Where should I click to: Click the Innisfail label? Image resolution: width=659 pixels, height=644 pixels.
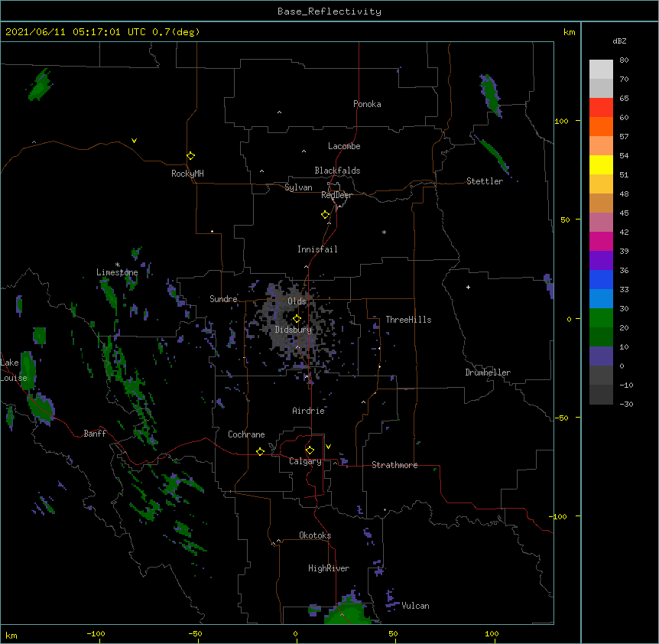tap(317, 249)
